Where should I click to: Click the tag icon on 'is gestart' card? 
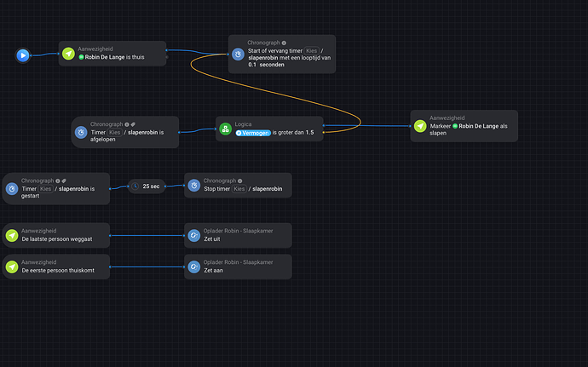pos(64,181)
